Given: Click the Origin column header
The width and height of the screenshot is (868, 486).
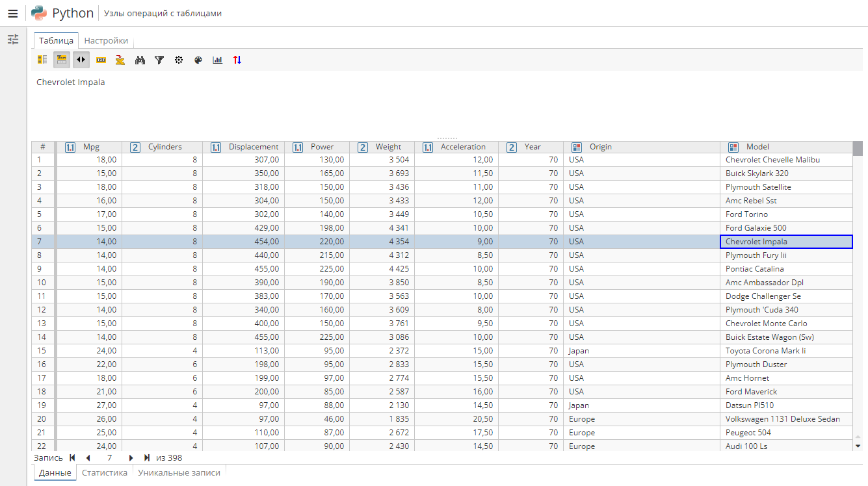Looking at the screenshot, I should point(642,147).
